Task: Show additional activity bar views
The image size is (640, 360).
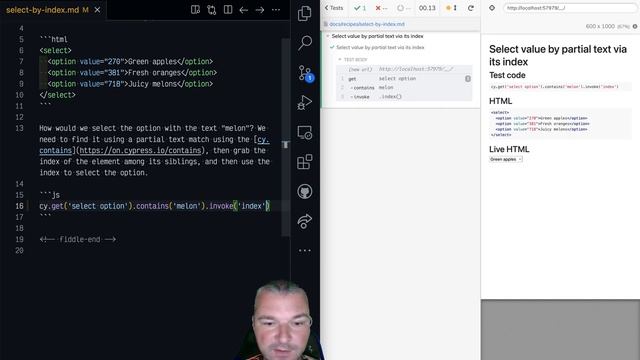Action: pyautogui.click(x=304, y=251)
